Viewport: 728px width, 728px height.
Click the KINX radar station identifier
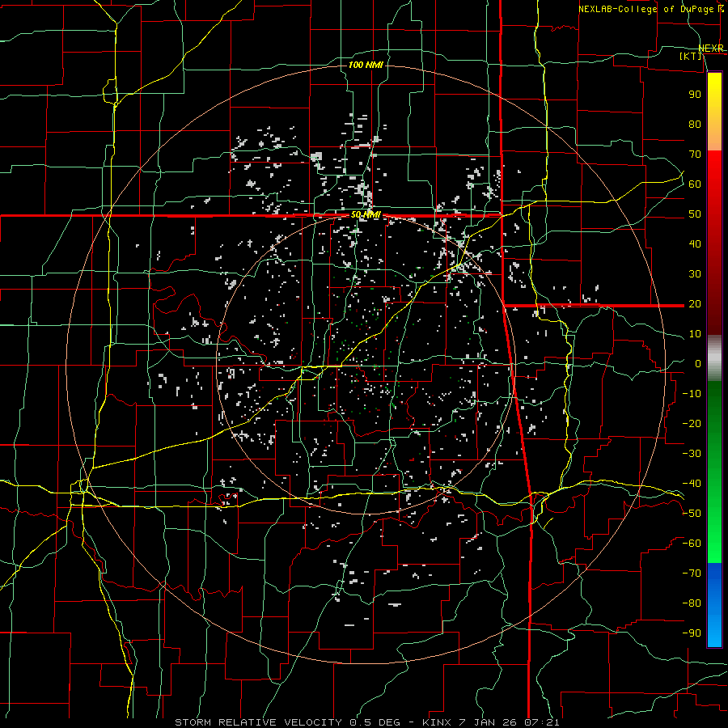435,722
